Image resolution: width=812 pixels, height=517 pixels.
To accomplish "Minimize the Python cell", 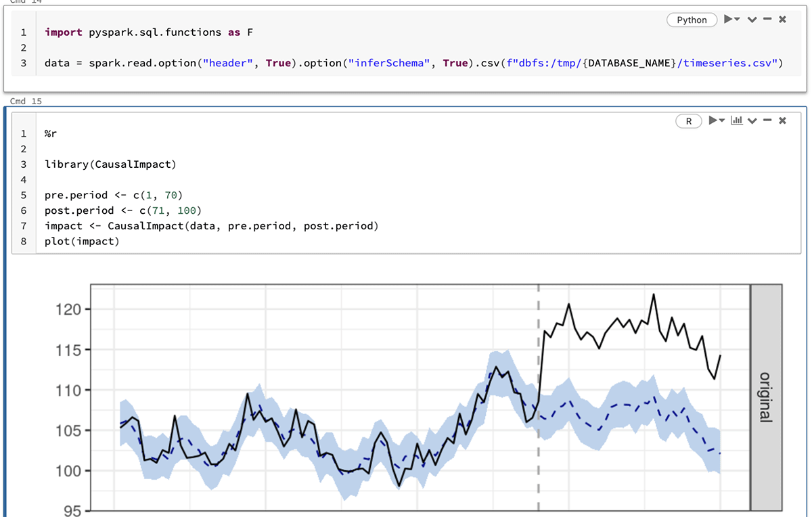I will point(767,20).
